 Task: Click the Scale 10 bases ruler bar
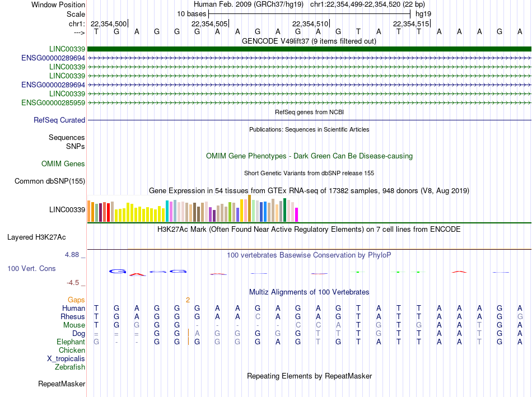click(x=310, y=14)
